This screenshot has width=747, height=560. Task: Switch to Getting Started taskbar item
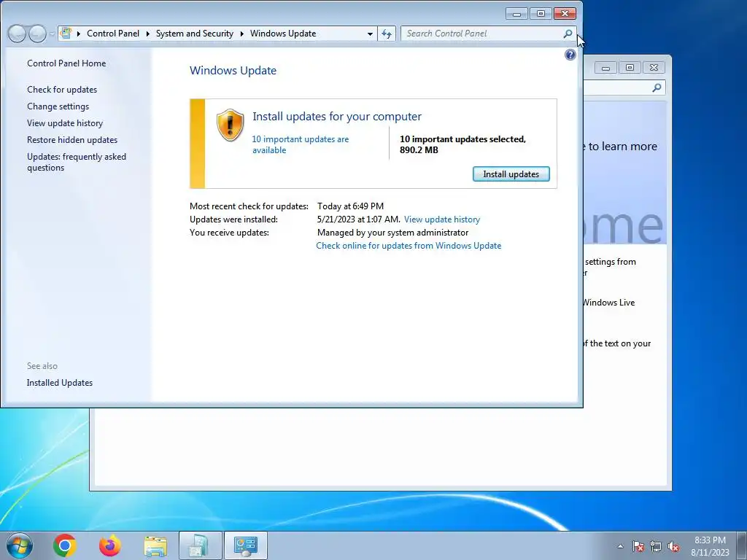(x=200, y=545)
